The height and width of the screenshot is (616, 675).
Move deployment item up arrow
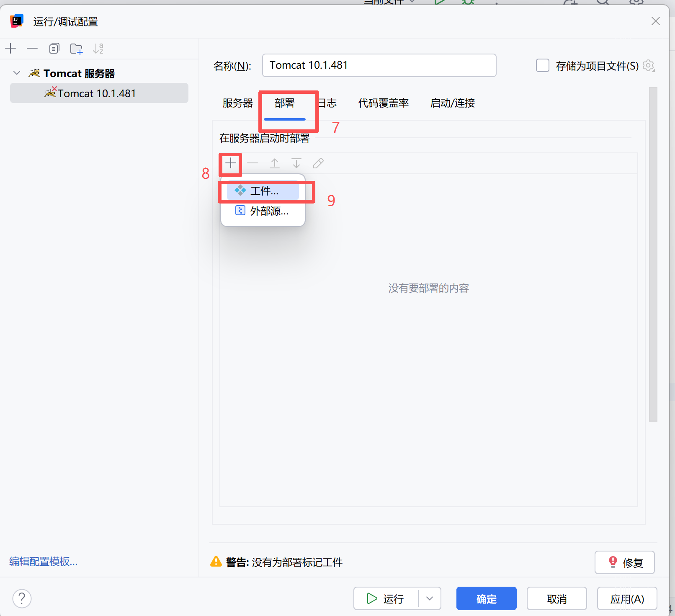275,163
